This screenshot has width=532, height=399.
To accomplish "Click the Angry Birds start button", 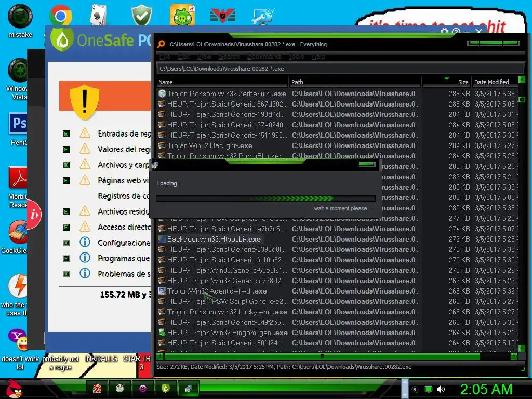I will pos(14,388).
